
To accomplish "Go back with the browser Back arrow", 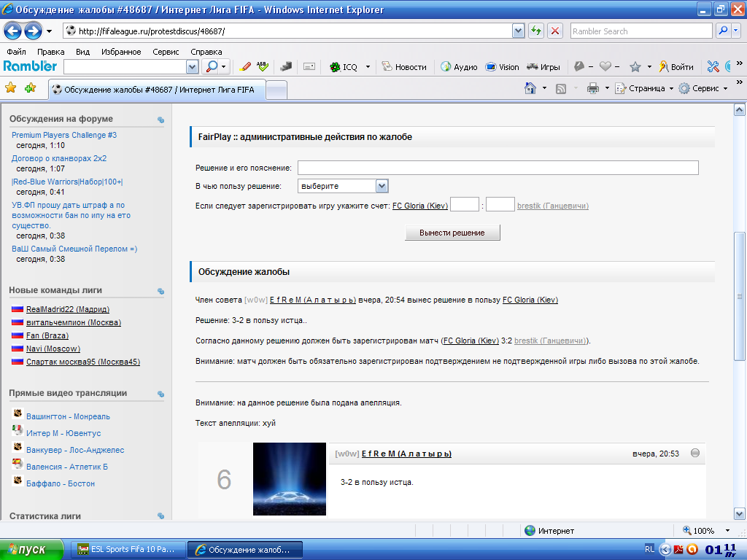I will click(x=13, y=31).
